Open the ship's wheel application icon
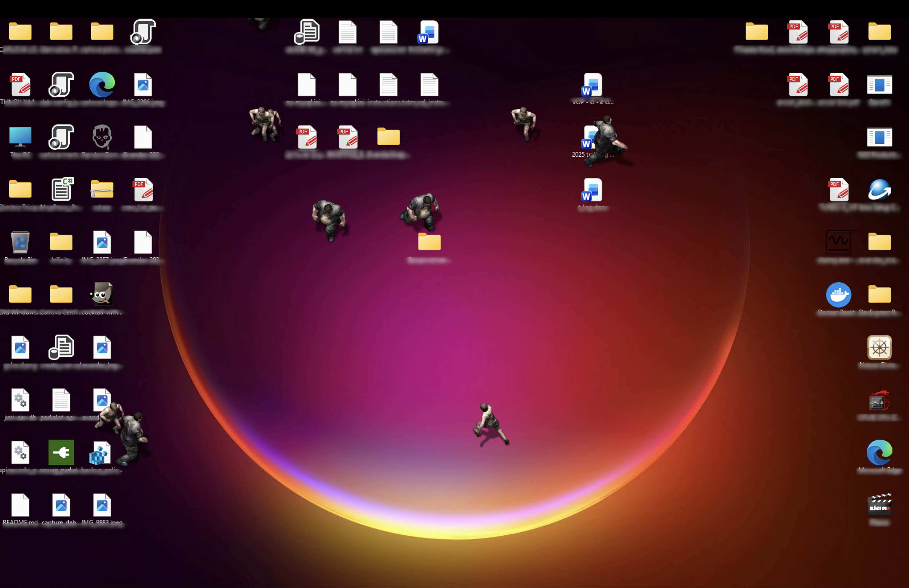 coord(879,347)
